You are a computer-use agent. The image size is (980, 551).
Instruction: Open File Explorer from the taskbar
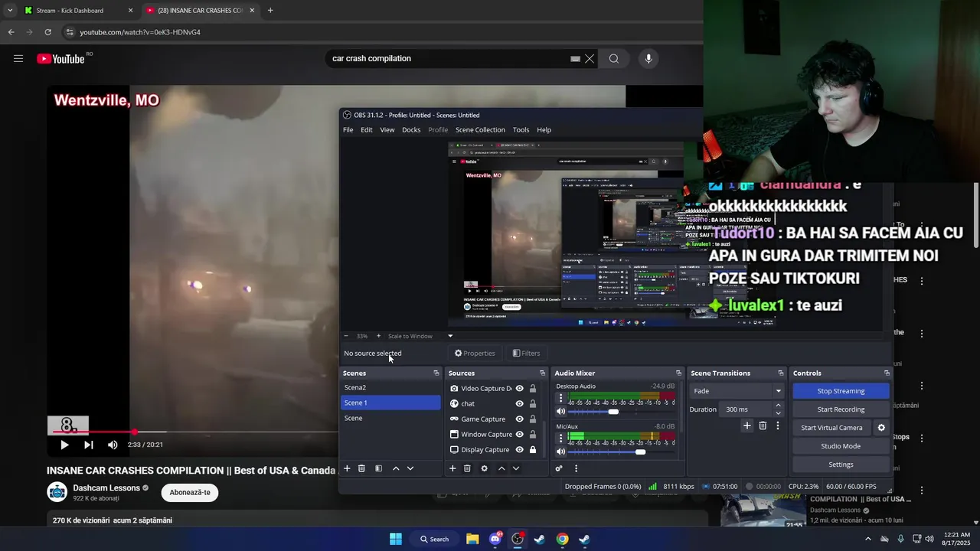(472, 539)
